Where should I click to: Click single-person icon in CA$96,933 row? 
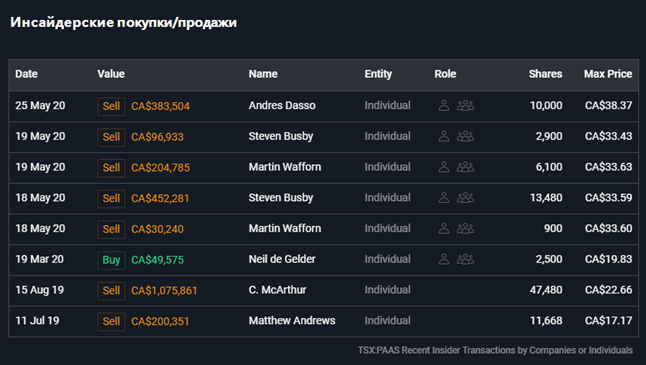click(444, 136)
